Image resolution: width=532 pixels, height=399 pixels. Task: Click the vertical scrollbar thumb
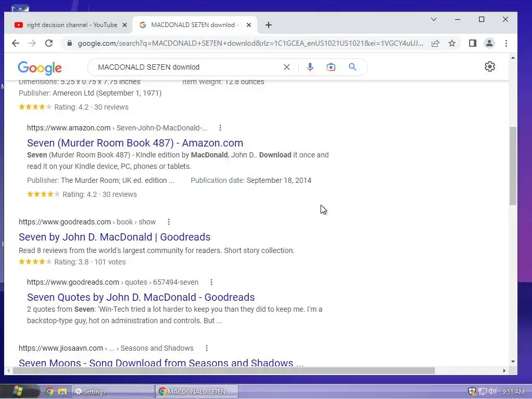pyautogui.click(x=513, y=166)
